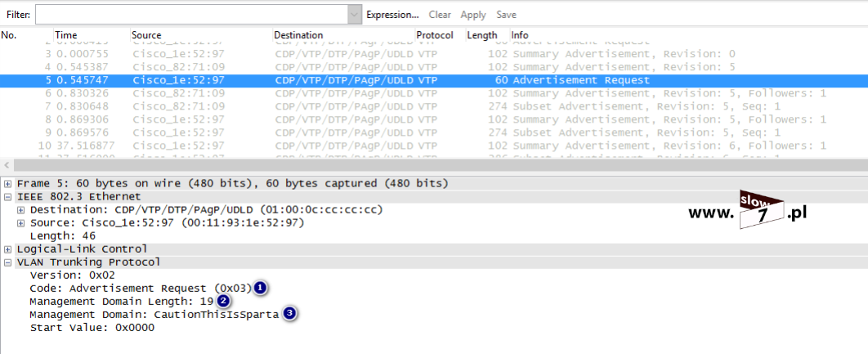Screen dimensions: 868x354
Task: Select the Start Value: 0x0000 field
Action: pyautogui.click(x=92, y=327)
